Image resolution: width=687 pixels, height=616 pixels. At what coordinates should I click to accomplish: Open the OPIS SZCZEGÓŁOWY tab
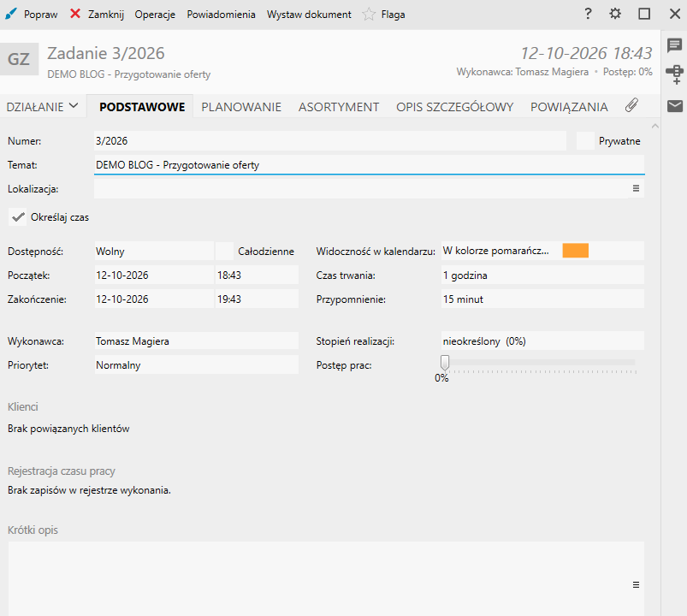pyautogui.click(x=455, y=107)
